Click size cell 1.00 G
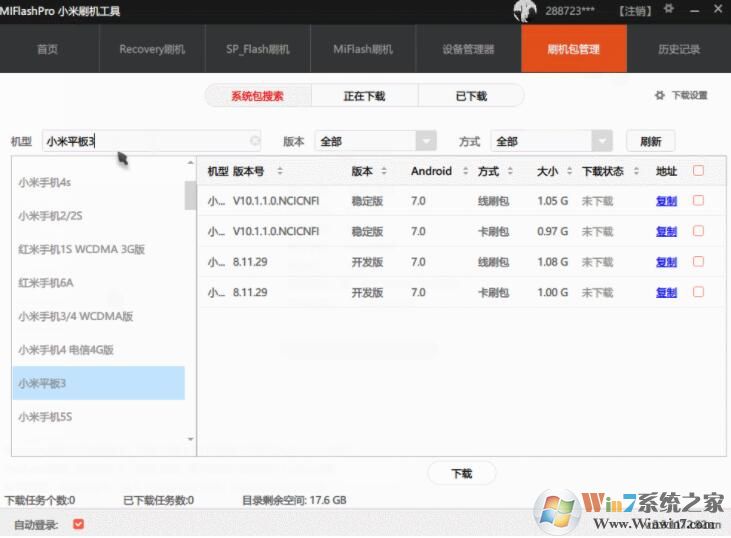731x538 pixels. pyautogui.click(x=552, y=293)
